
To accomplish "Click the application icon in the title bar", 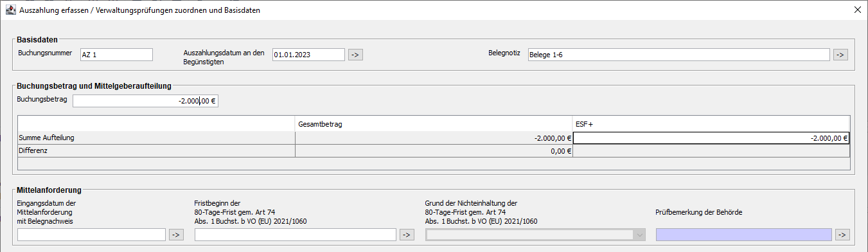I will [x=10, y=10].
